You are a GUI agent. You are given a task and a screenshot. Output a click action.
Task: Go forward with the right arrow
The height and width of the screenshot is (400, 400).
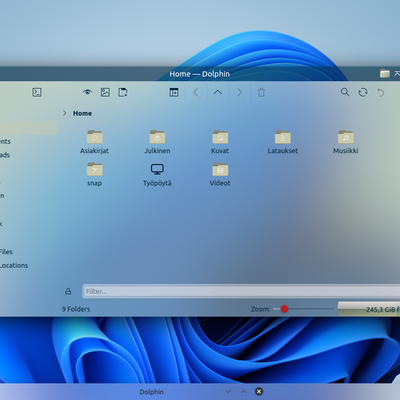239,92
